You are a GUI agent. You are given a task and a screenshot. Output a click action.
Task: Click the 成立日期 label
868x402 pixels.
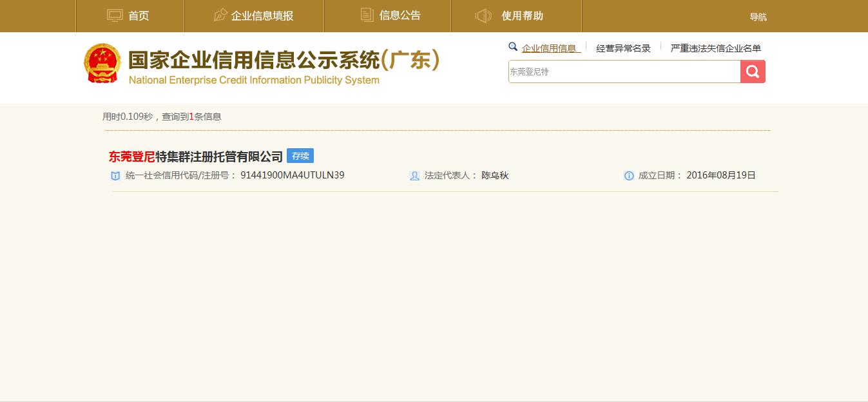click(661, 175)
